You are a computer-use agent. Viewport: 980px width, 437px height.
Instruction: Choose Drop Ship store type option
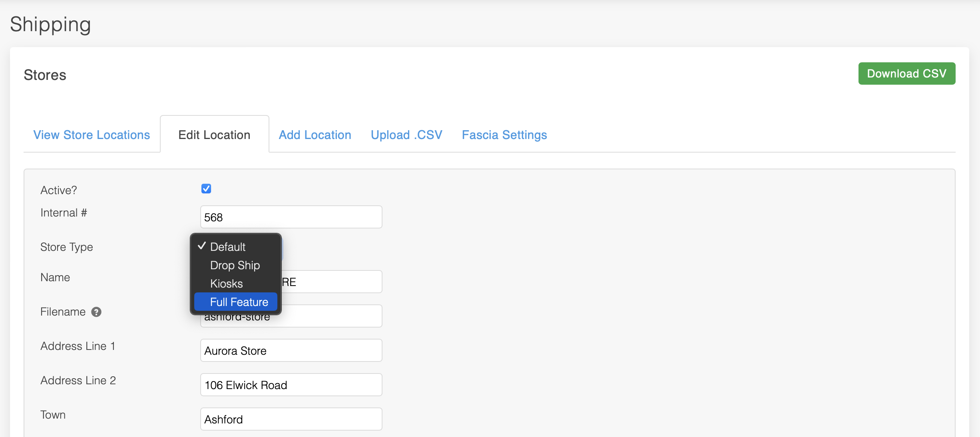235,265
